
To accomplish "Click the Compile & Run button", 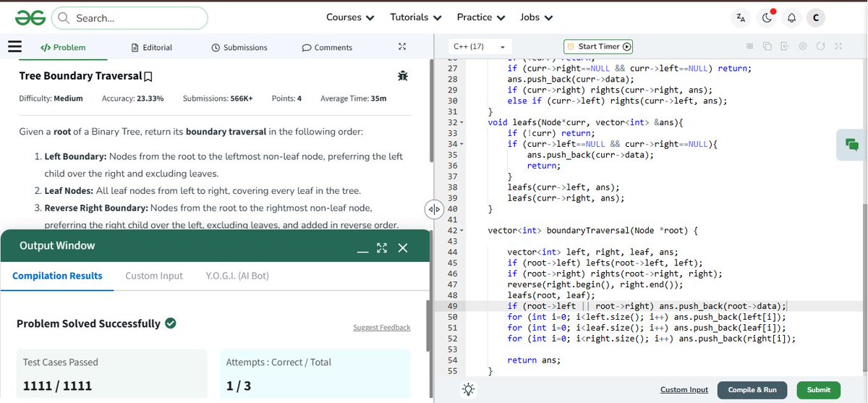I will pos(752,390).
